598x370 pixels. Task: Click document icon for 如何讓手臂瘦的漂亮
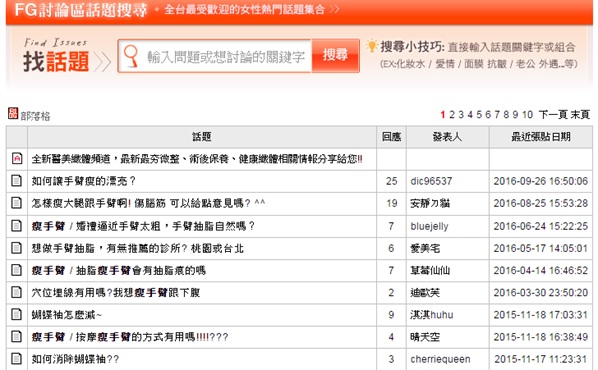(x=16, y=180)
